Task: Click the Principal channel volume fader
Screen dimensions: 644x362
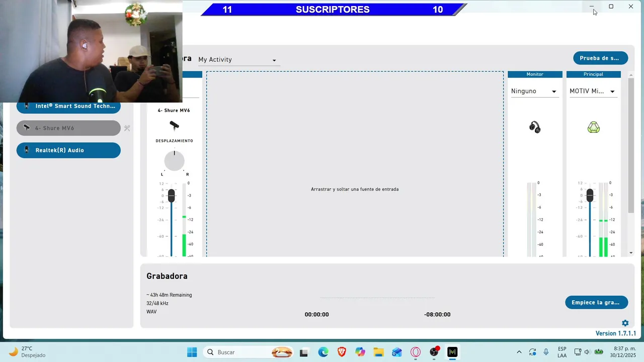Action: coord(590,196)
